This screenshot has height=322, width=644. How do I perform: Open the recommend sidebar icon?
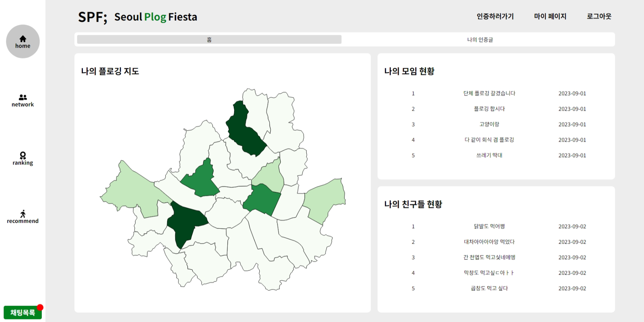pyautogui.click(x=23, y=217)
